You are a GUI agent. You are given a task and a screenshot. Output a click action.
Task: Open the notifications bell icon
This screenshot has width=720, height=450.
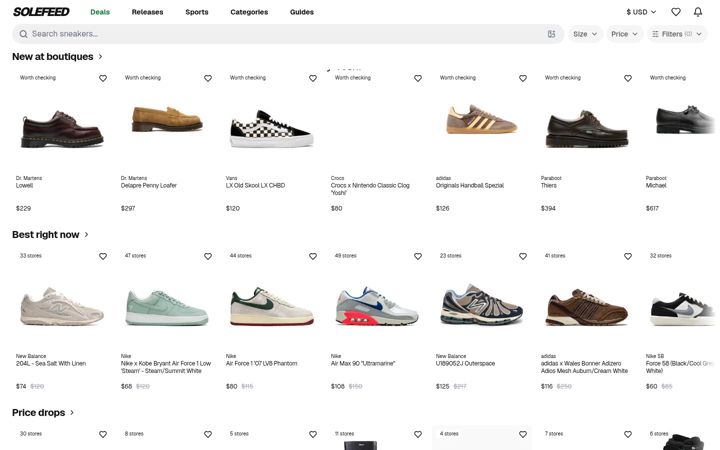[698, 12]
